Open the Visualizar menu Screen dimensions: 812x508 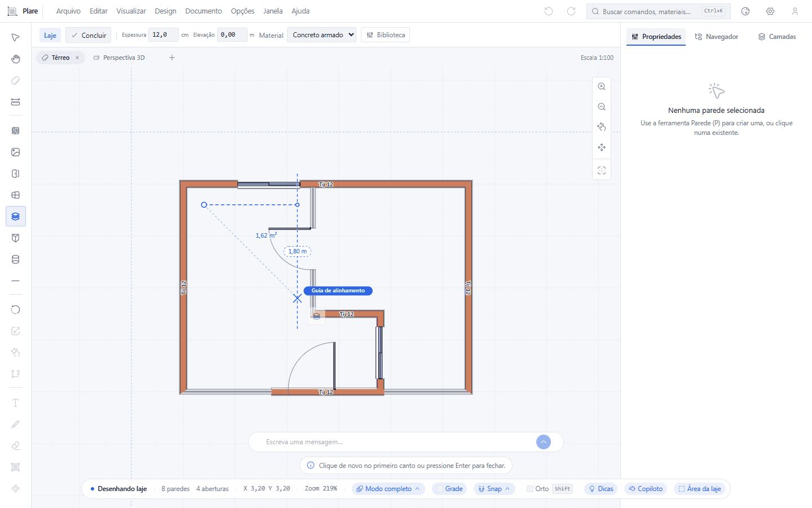[x=131, y=11]
